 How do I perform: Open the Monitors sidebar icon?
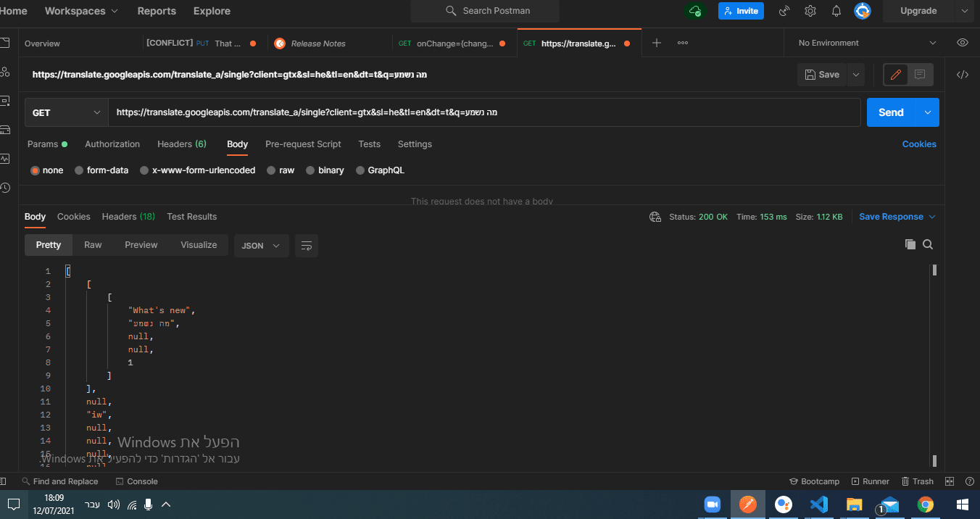(5, 159)
